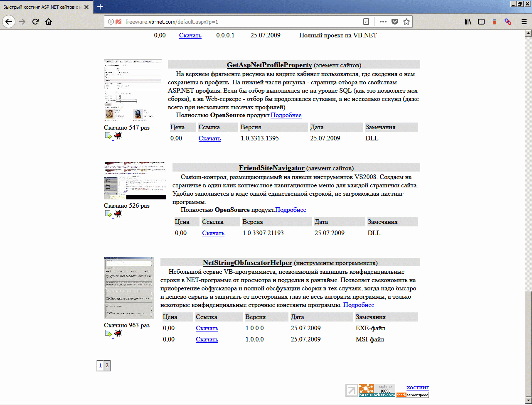Open a new browser tab
Screen dimensions: 532x405
click(100, 7)
